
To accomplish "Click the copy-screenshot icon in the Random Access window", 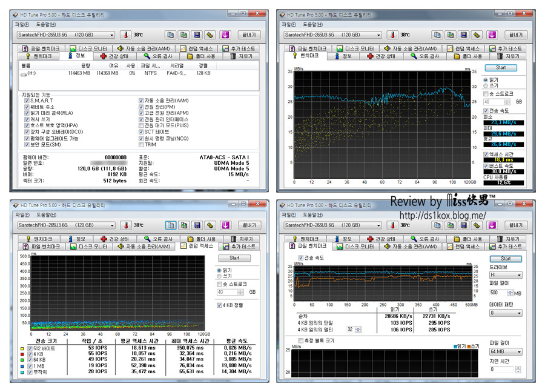I will click(184, 225).
